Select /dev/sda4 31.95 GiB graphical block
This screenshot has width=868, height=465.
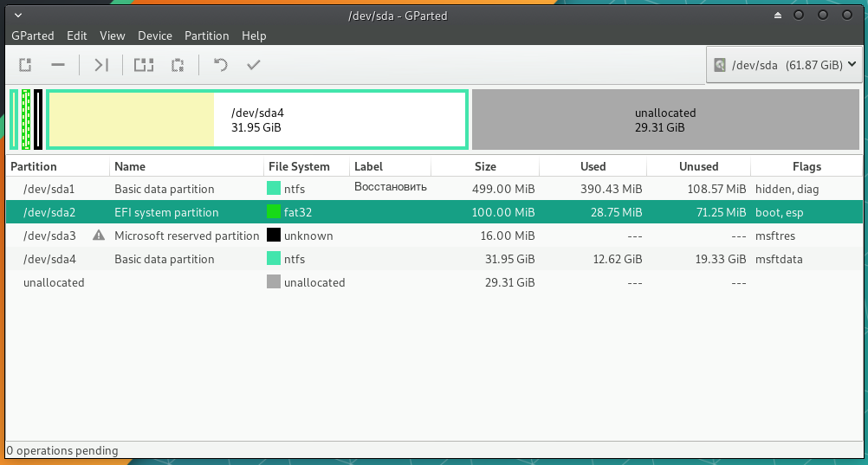[257, 119]
